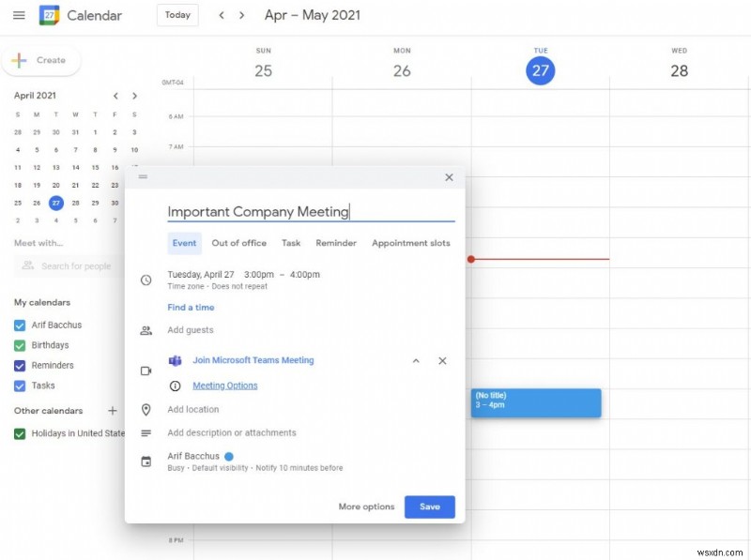Image resolution: width=751 pixels, height=560 pixels.
Task: Switch to the Out of office tab
Action: pos(239,243)
